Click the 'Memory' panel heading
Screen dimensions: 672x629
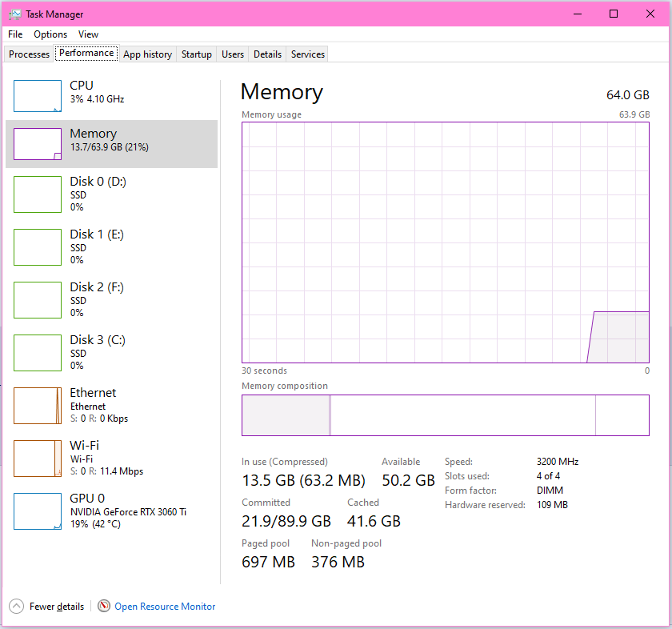click(282, 92)
